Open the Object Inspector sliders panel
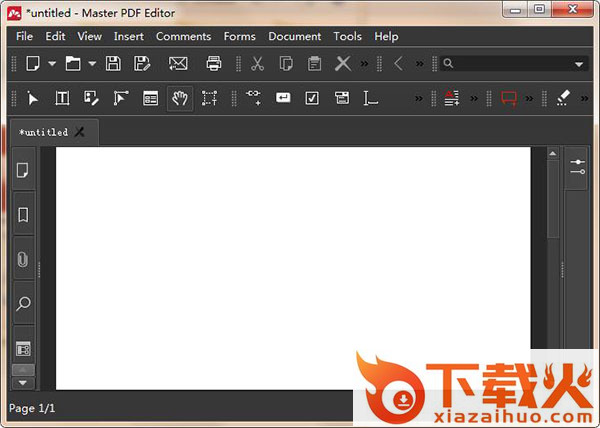This screenshot has width=600, height=428. click(577, 167)
